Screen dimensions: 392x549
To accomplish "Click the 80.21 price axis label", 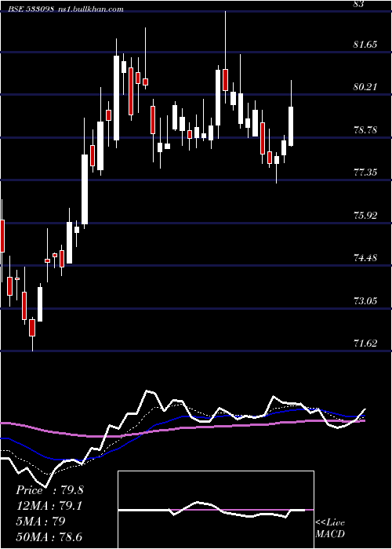I will (365, 87).
